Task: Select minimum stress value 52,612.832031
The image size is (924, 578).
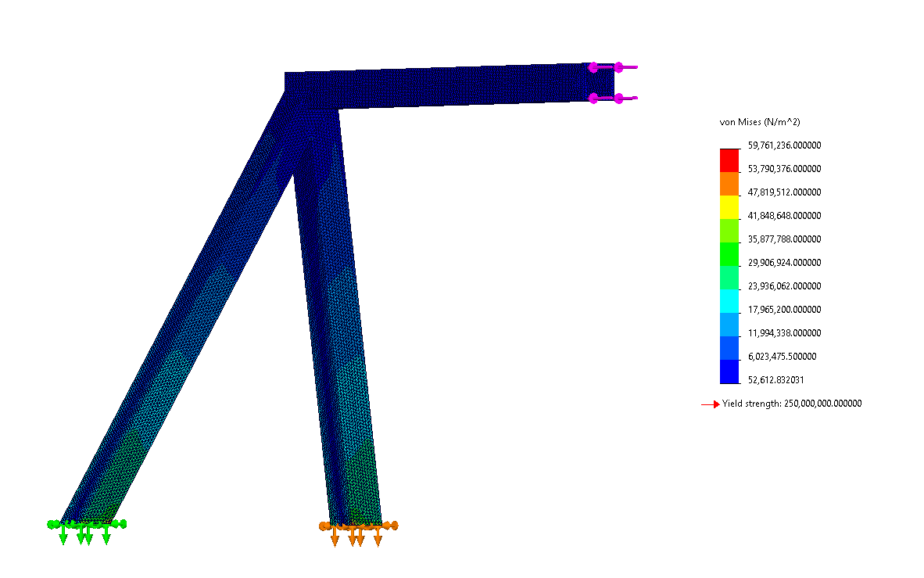Action: [776, 380]
